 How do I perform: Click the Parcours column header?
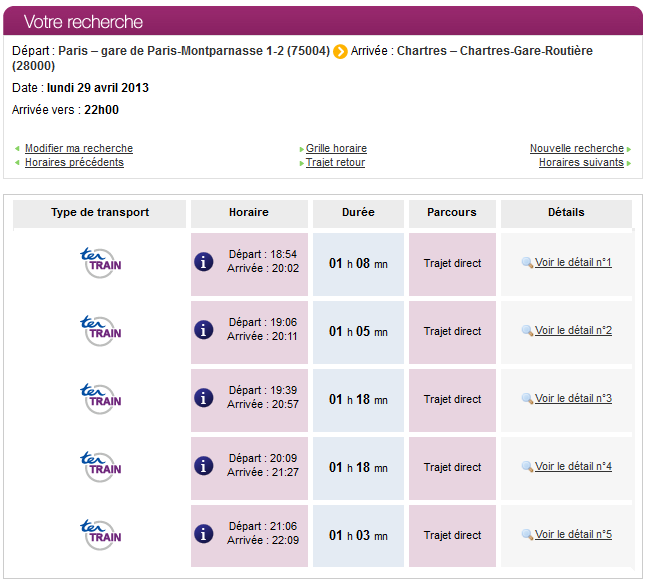point(452,214)
